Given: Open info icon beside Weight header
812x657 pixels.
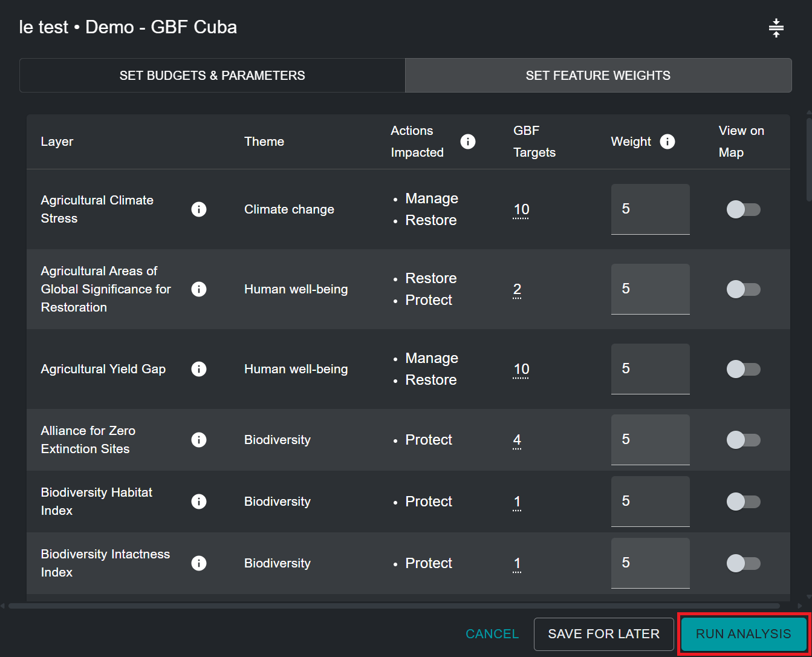Looking at the screenshot, I should (667, 142).
